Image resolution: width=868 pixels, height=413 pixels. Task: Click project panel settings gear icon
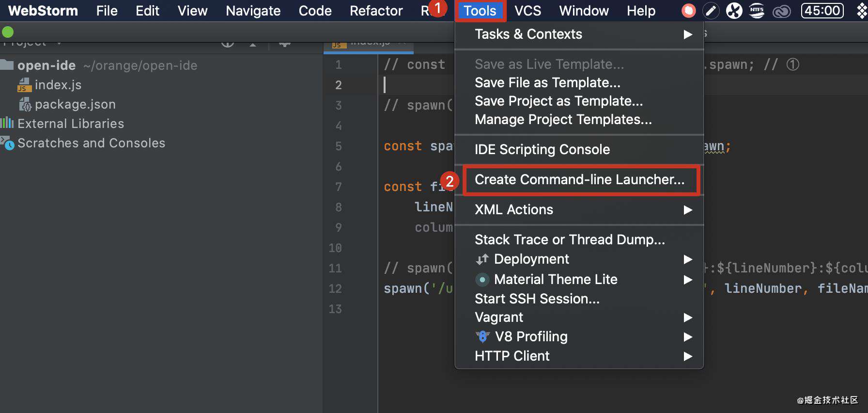tap(285, 44)
